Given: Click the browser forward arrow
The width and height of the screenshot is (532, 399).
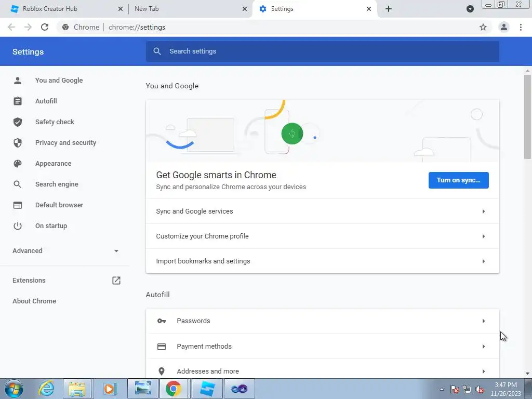Looking at the screenshot, I should pyautogui.click(x=28, y=27).
